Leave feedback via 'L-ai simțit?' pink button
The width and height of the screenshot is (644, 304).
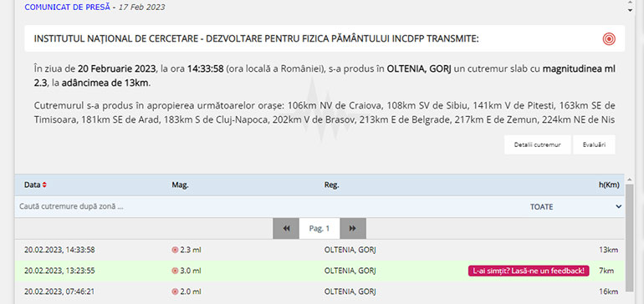click(x=529, y=271)
